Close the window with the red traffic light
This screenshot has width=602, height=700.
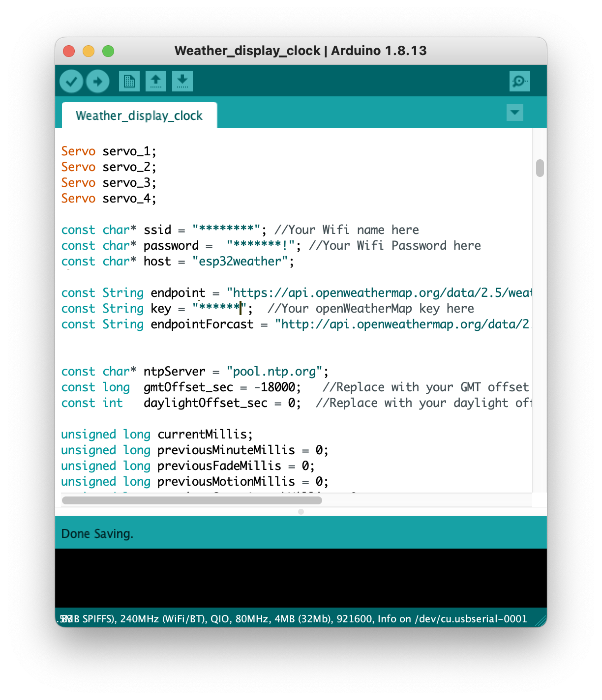pos(68,51)
